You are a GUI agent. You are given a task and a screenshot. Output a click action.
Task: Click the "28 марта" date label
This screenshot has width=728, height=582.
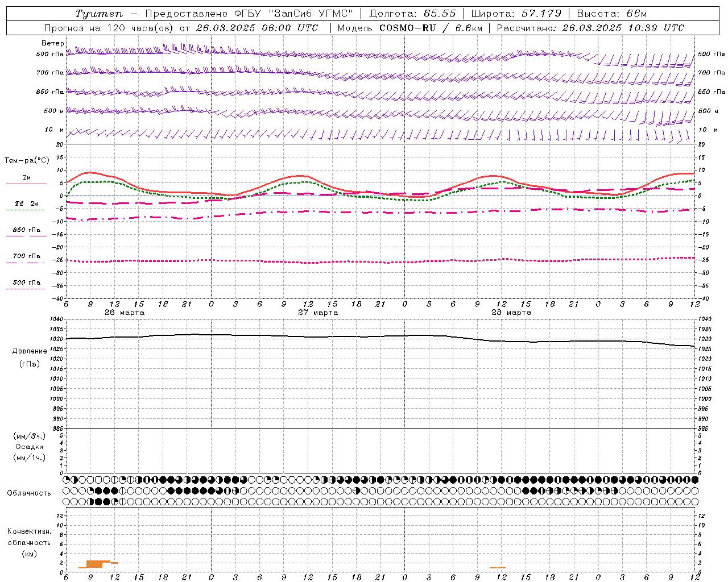tap(511, 313)
